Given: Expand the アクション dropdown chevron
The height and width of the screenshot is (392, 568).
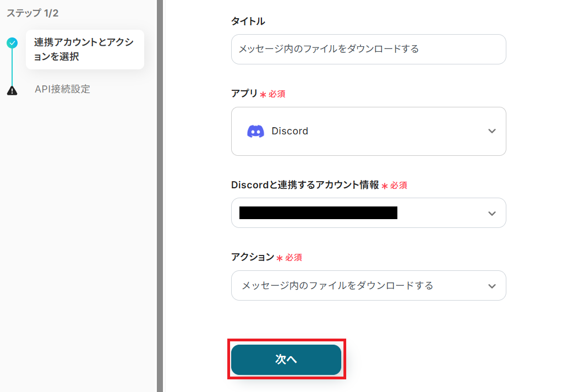Looking at the screenshot, I should pyautogui.click(x=492, y=286).
